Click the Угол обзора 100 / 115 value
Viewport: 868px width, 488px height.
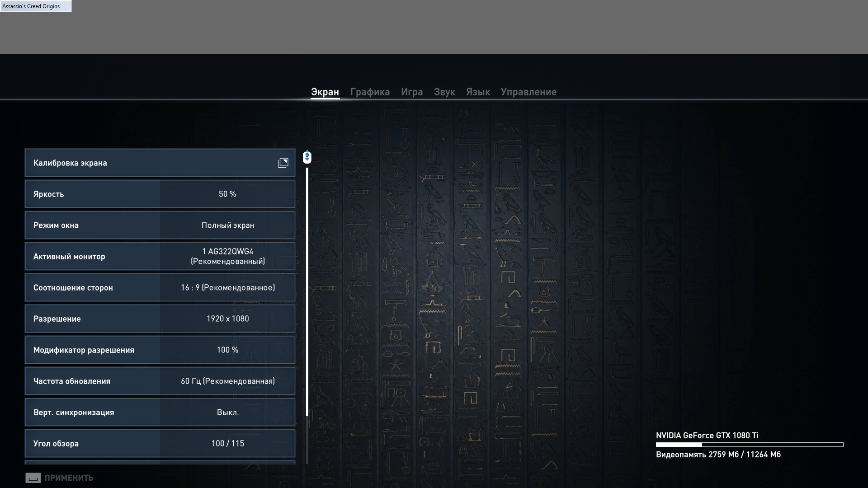(x=227, y=443)
